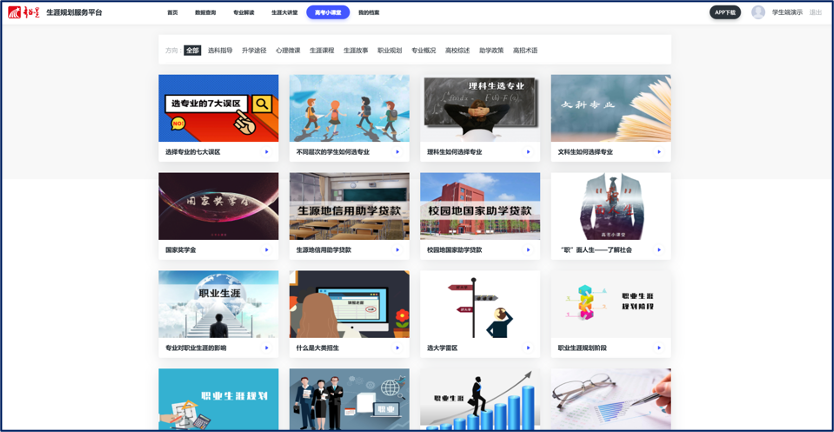The height and width of the screenshot is (432, 834).
Task: Click the APP下载 button
Action: pyautogui.click(x=725, y=12)
